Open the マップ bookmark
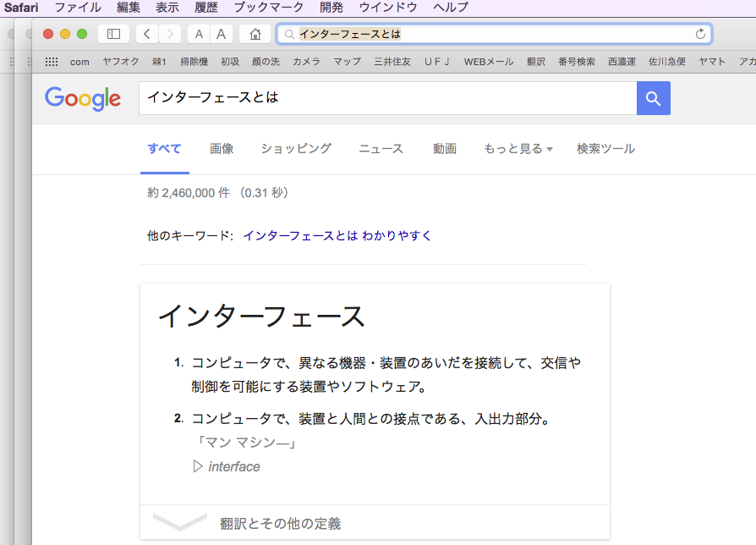 (x=348, y=62)
